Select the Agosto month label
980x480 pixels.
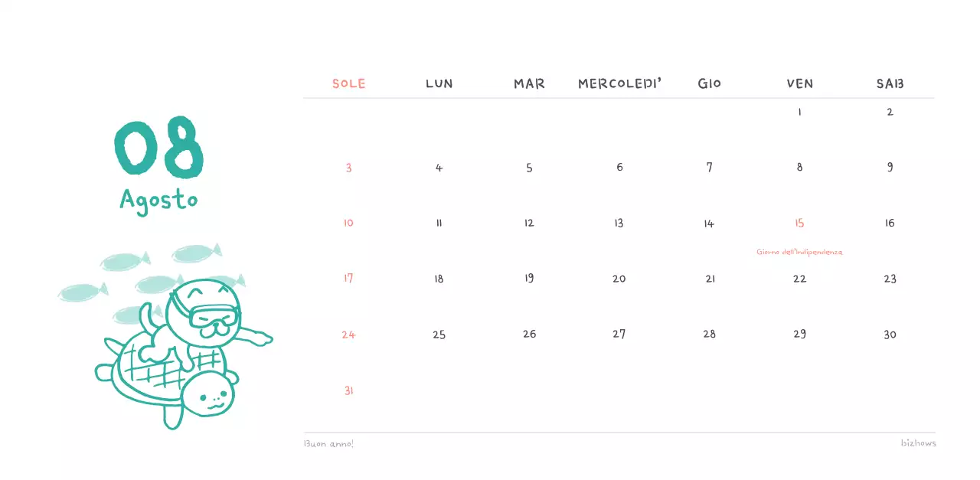(159, 201)
